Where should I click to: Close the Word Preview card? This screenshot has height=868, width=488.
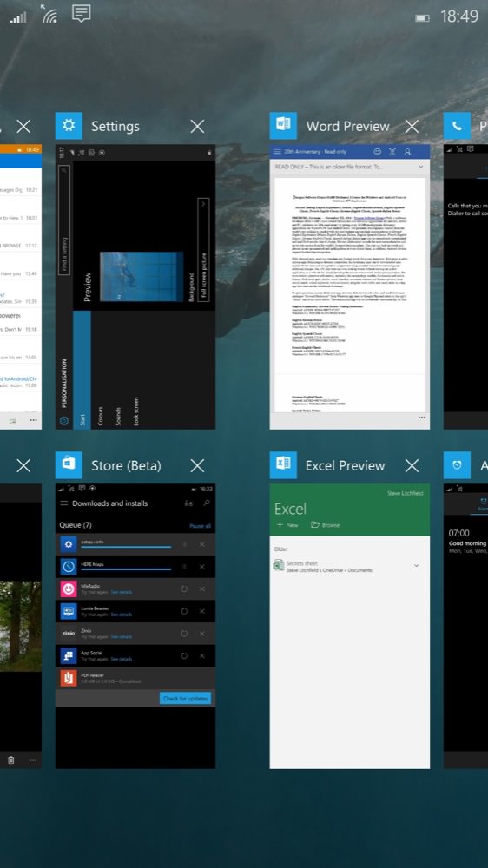point(412,126)
